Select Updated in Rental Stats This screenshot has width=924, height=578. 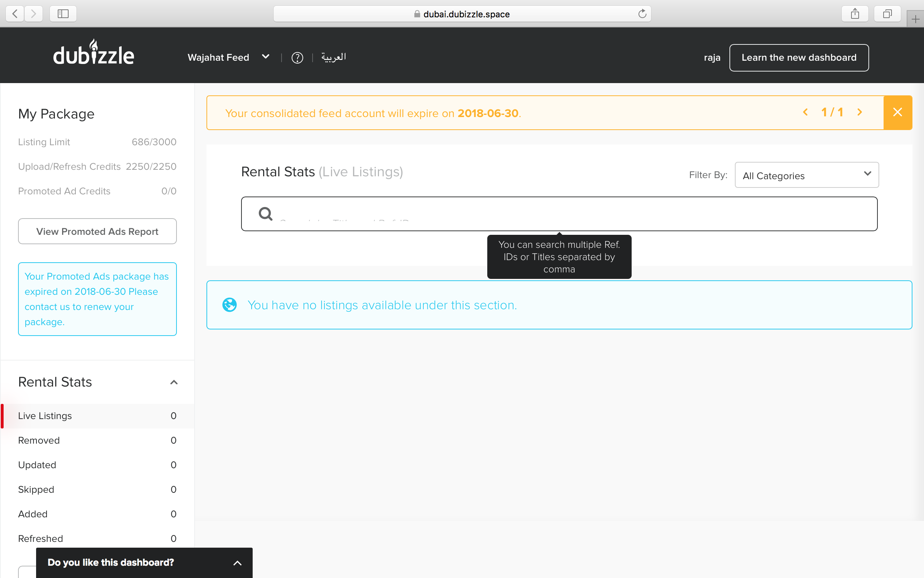(97, 465)
